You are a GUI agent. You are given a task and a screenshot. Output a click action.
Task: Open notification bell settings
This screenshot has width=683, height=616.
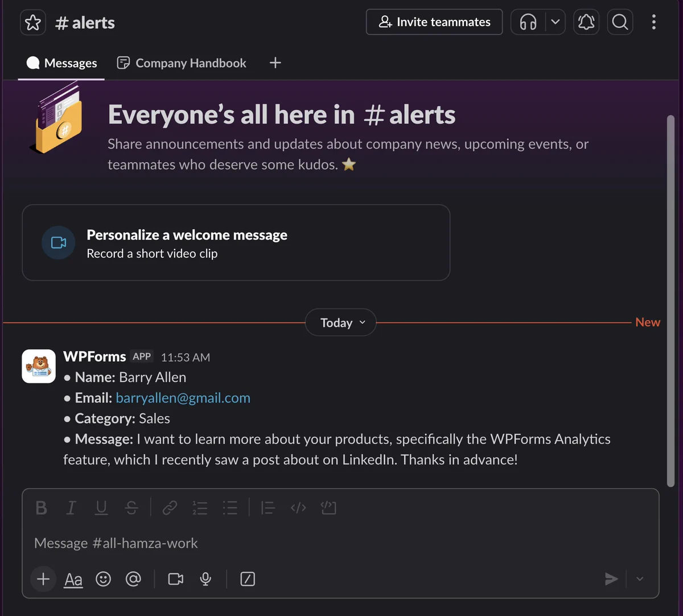(586, 22)
